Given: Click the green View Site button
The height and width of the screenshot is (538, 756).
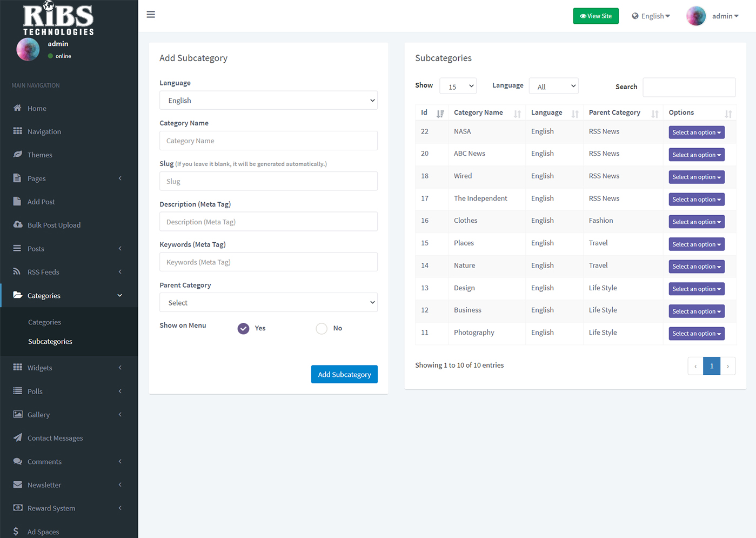Looking at the screenshot, I should [x=596, y=16].
